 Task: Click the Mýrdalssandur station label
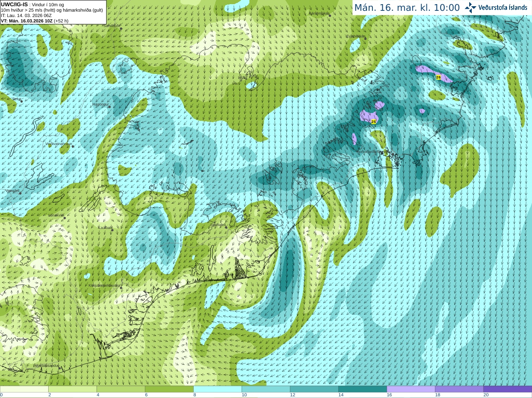(46, 365)
